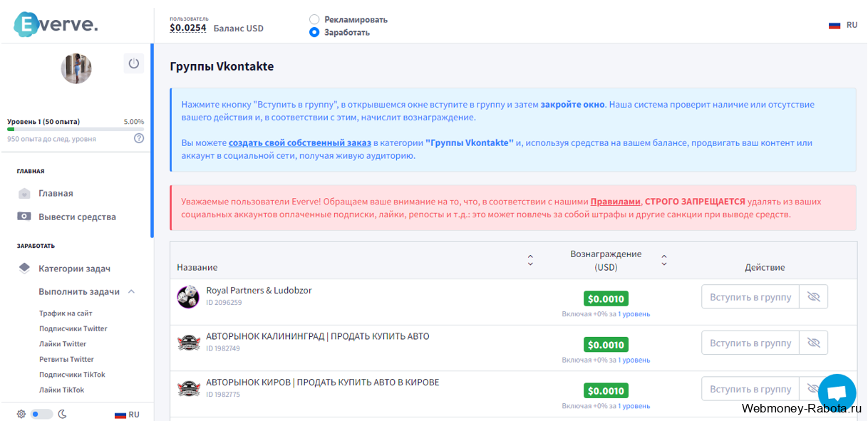The width and height of the screenshot is (868, 421).
Task: Hide the АВТОРЫНОК КАЛИНИНГРАД task
Action: (814, 343)
